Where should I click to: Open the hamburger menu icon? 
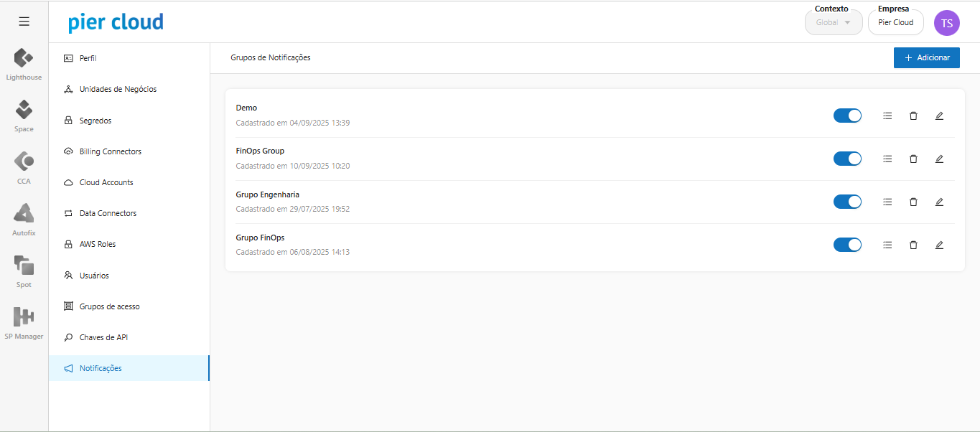pos(24,22)
